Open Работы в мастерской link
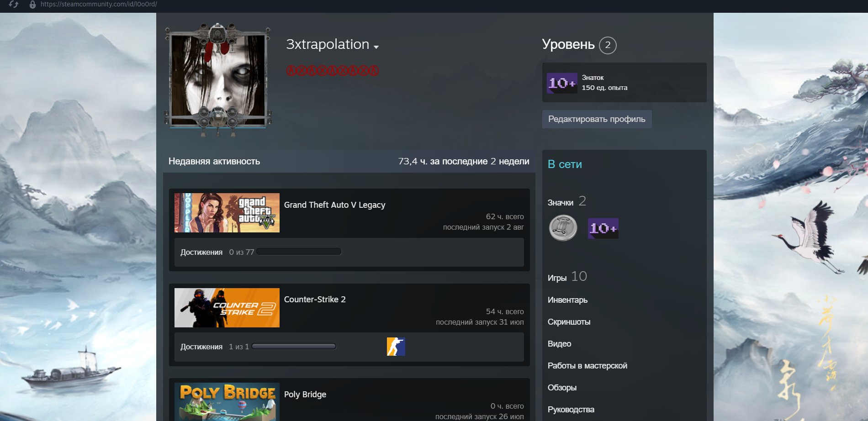Image resolution: width=868 pixels, height=421 pixels. (x=587, y=366)
